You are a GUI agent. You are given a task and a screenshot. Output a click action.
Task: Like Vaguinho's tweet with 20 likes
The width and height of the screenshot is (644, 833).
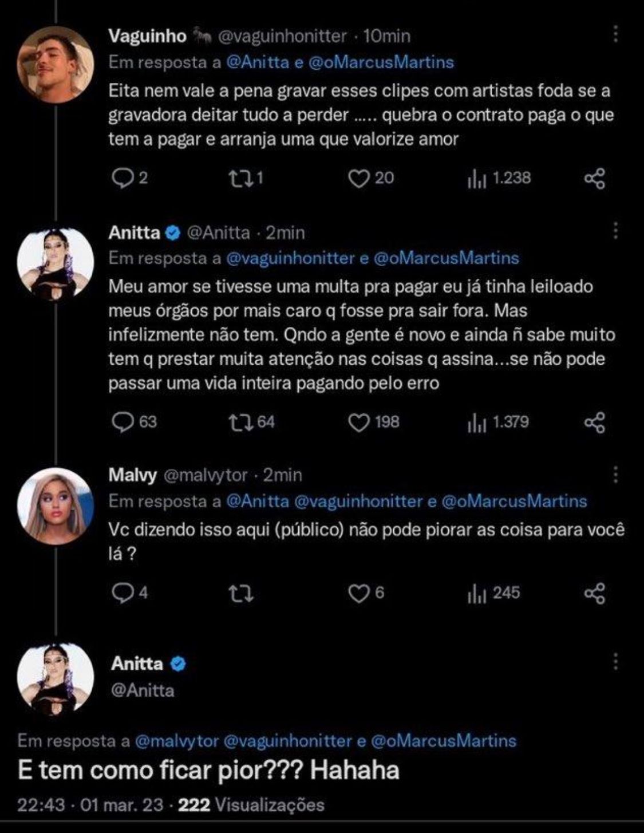359,179
